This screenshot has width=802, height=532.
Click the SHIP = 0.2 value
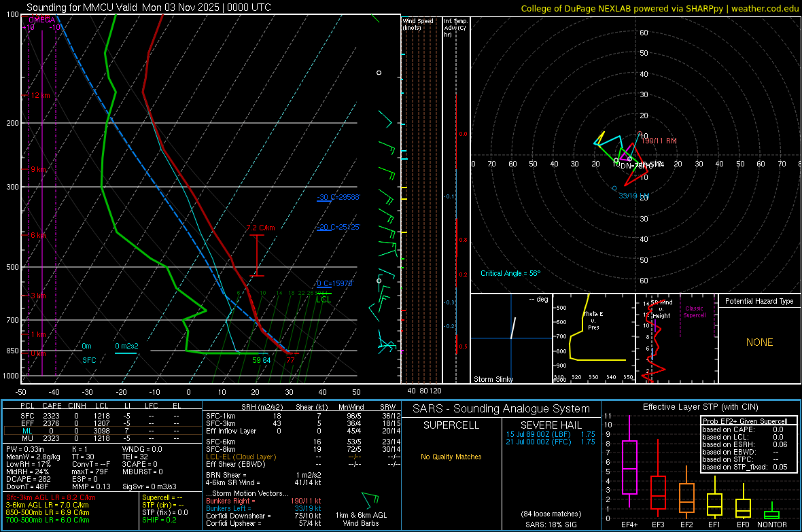click(159, 520)
